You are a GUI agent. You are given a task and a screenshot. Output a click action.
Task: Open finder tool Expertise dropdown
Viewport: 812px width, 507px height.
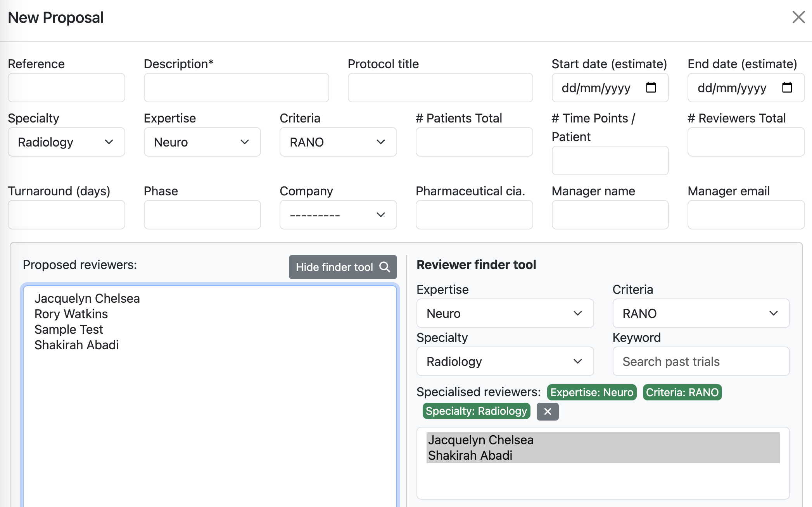(504, 313)
